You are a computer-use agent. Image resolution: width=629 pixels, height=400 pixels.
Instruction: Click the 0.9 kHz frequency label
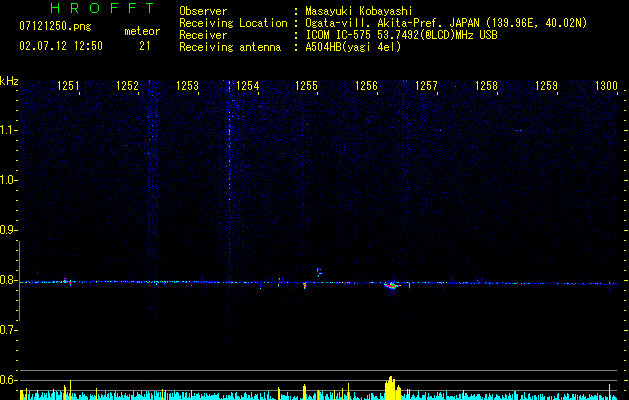pyautogui.click(x=7, y=230)
